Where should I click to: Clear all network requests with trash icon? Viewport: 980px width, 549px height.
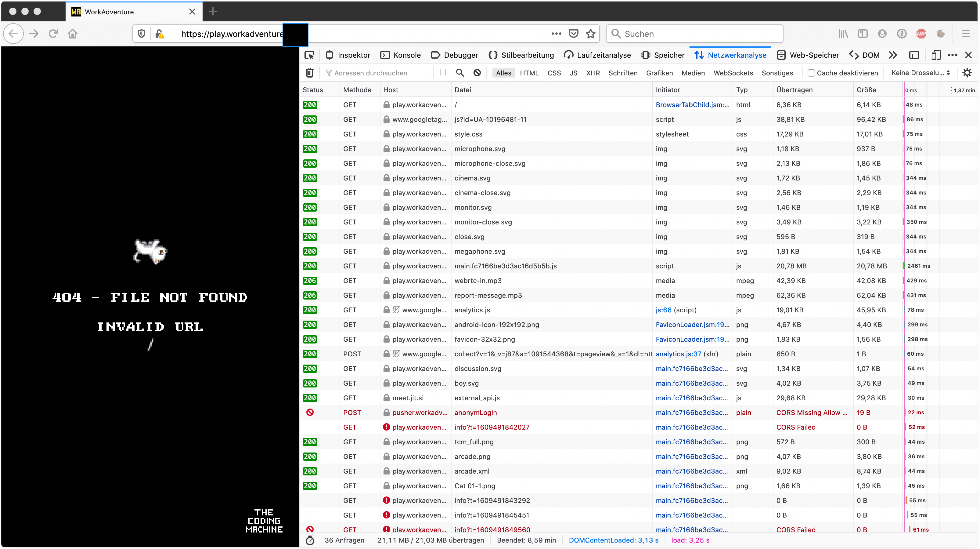[x=310, y=72]
